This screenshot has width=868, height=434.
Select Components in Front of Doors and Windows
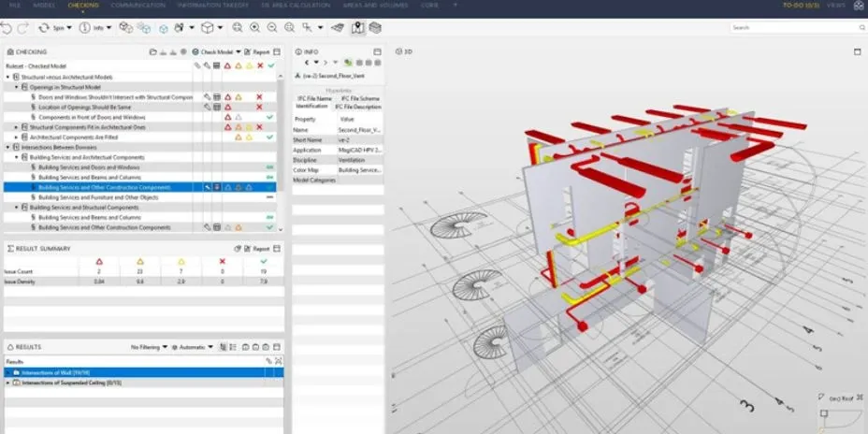pyautogui.click(x=92, y=117)
